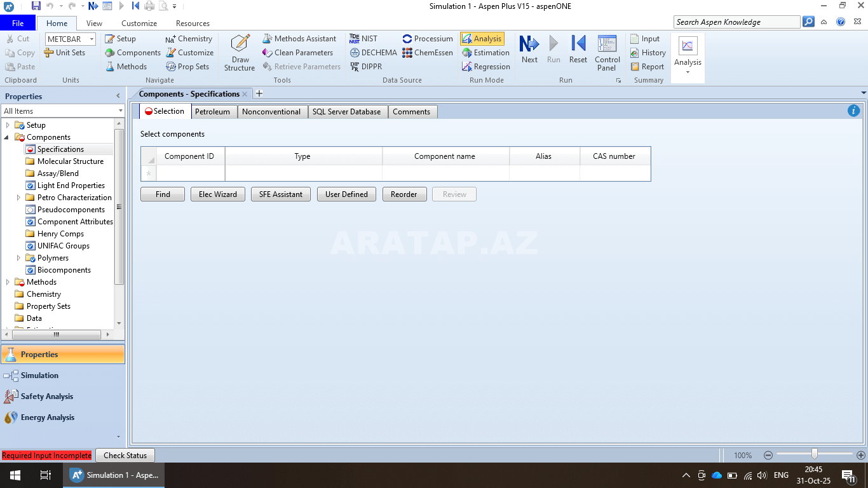Open the Customize ribbon tab
Viewport: 868px width, 488px height.
click(139, 24)
